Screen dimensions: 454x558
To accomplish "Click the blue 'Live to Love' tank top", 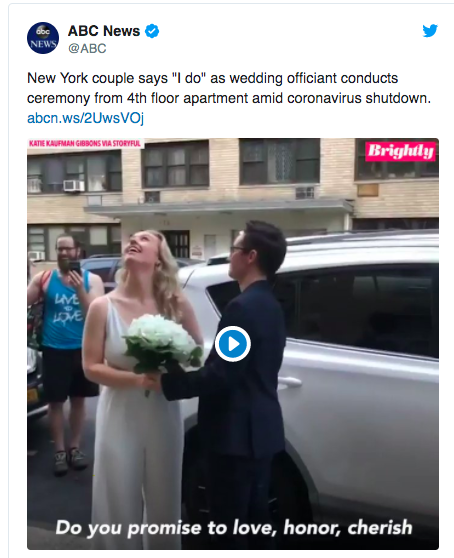I will pyautogui.click(x=65, y=310).
